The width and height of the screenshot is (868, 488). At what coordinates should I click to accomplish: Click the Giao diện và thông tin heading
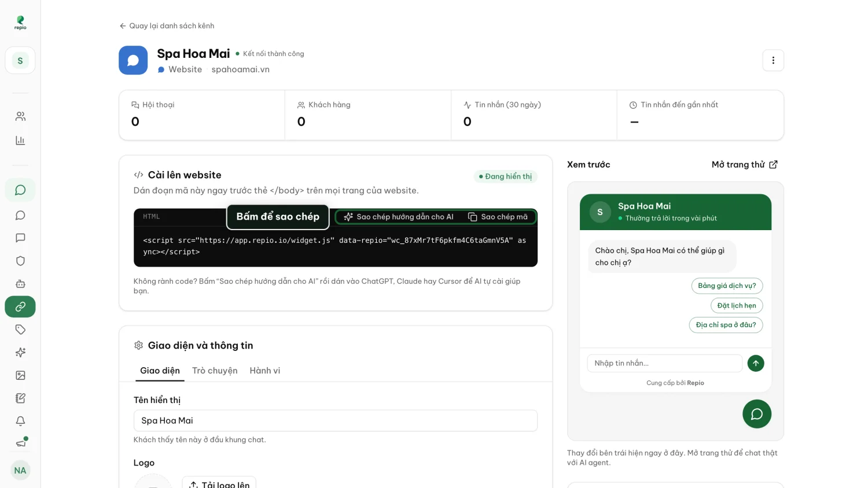(200, 345)
